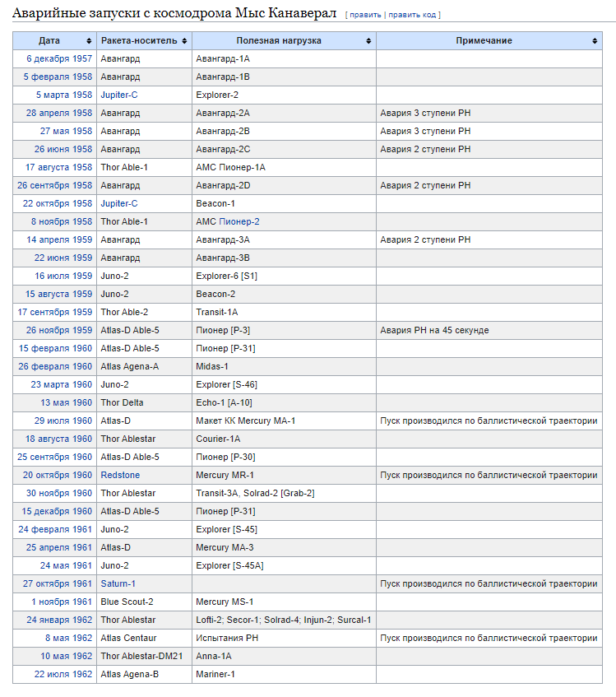The image size is (616, 697).
Task: Select 'Blue Scout-2' rocket cell
Action: (145, 602)
